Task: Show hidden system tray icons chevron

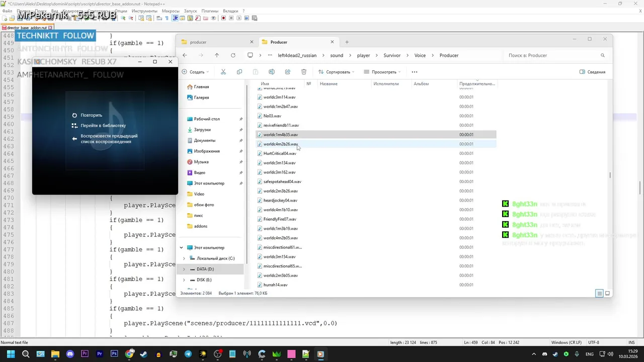Action: (x=534, y=354)
